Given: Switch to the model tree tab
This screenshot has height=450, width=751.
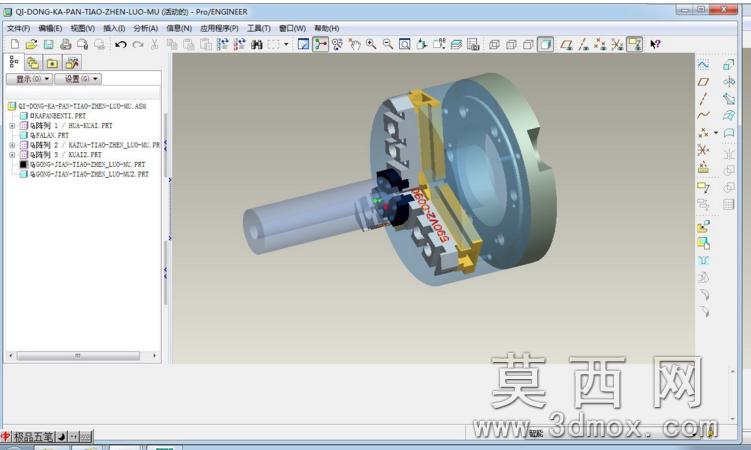Looking at the screenshot, I should click(x=14, y=62).
